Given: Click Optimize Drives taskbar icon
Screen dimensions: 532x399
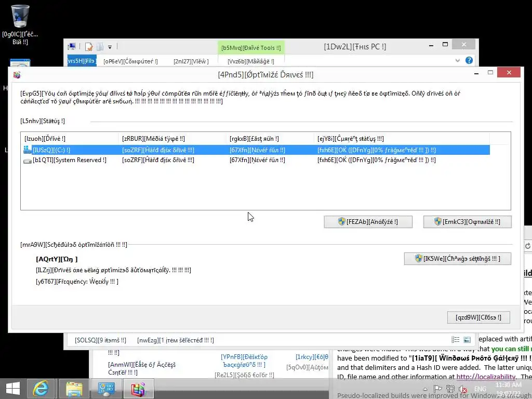Looking at the screenshot, I should pos(138,389).
